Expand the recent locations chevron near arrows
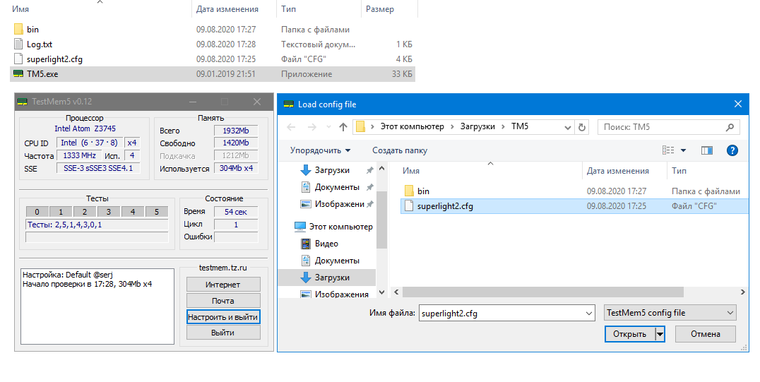This screenshot has width=760, height=382. coord(329,127)
